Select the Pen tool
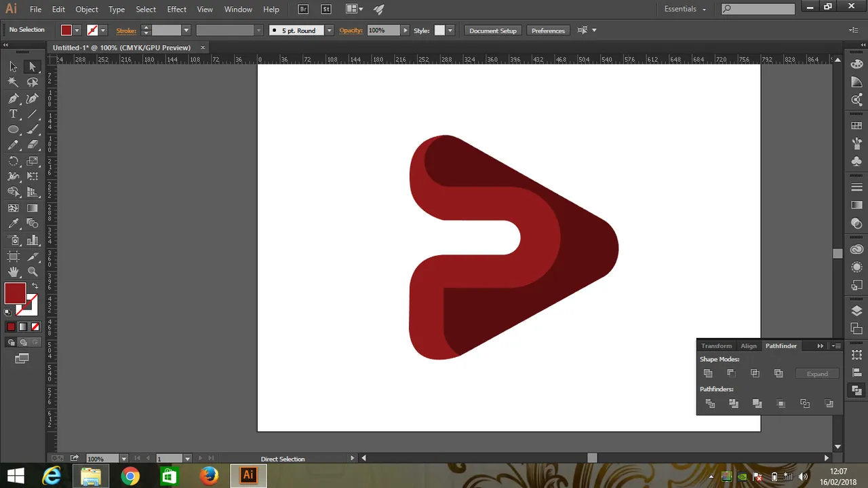 pyautogui.click(x=13, y=98)
